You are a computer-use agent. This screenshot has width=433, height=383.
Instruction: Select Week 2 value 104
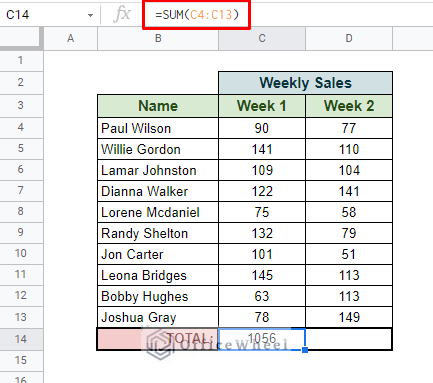coord(349,170)
